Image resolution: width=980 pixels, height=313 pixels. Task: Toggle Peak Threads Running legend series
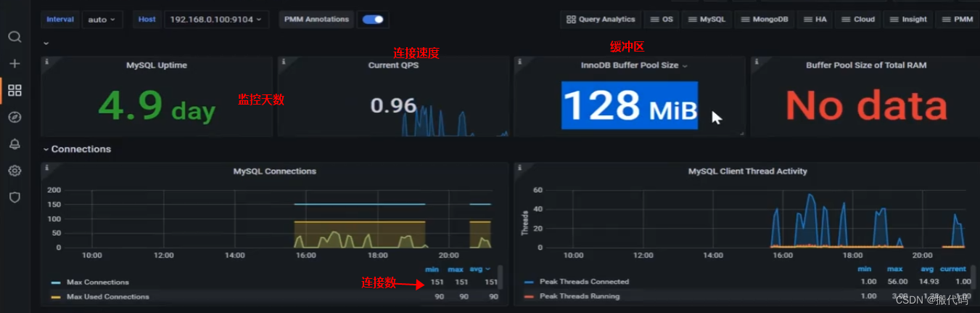tap(580, 296)
